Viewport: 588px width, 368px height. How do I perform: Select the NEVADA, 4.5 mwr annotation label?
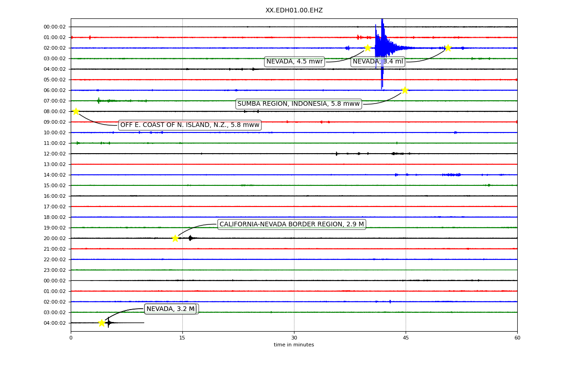[x=294, y=62]
